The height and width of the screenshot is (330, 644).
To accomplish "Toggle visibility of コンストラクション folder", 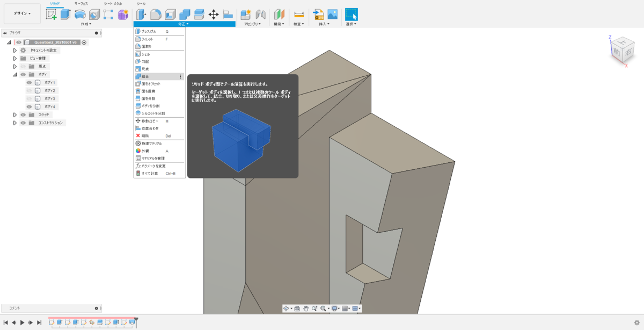I will 23,123.
